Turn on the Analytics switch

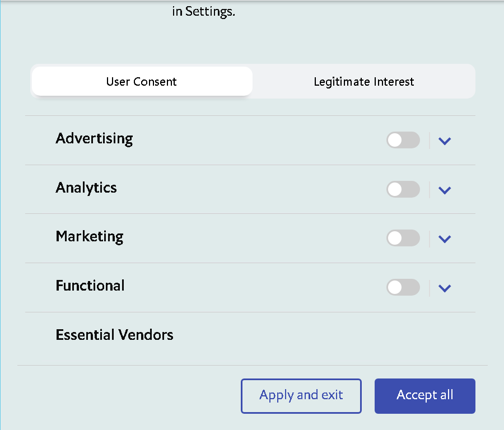pos(403,189)
